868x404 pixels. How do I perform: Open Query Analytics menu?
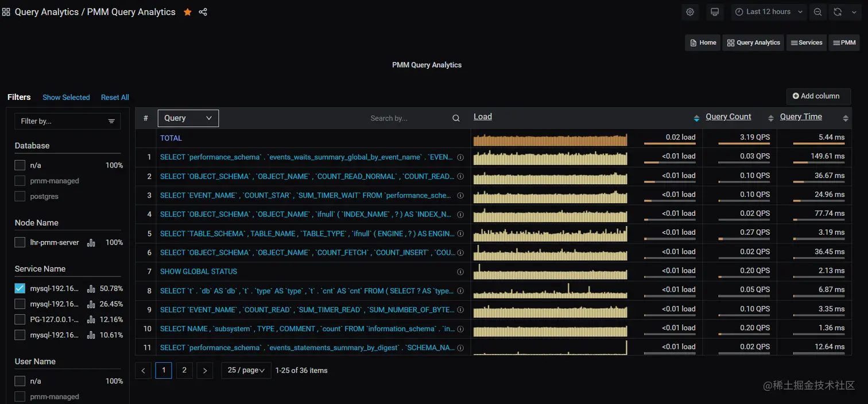click(x=753, y=42)
